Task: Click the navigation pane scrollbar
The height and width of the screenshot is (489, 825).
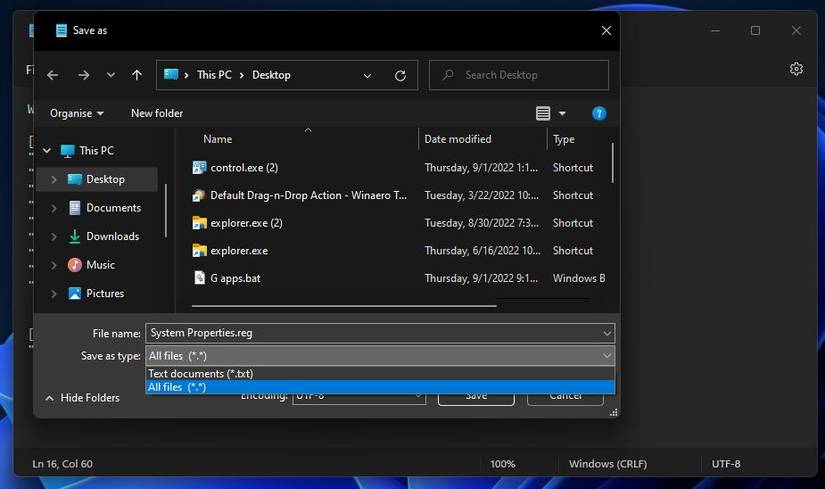Action: (166, 211)
